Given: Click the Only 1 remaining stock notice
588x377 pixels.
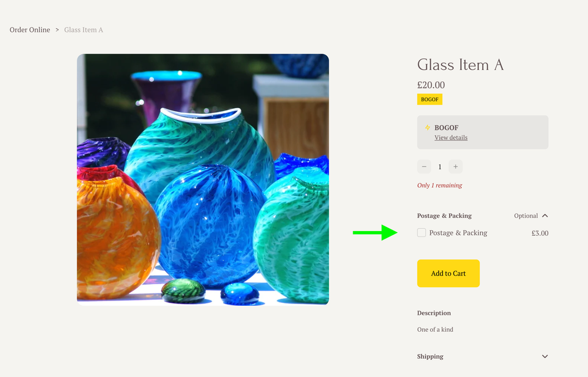Looking at the screenshot, I should coord(440,185).
